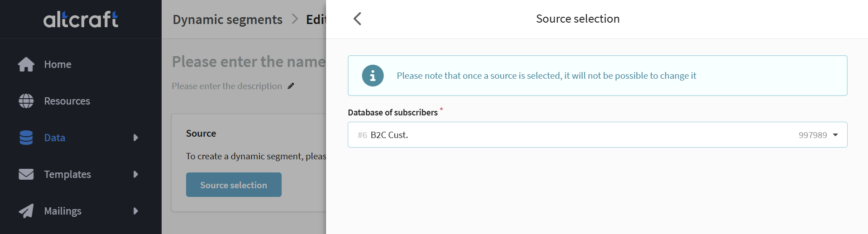Click the dropdown caret next to 997989
Viewport: 868px width, 234px height.
tap(835, 135)
